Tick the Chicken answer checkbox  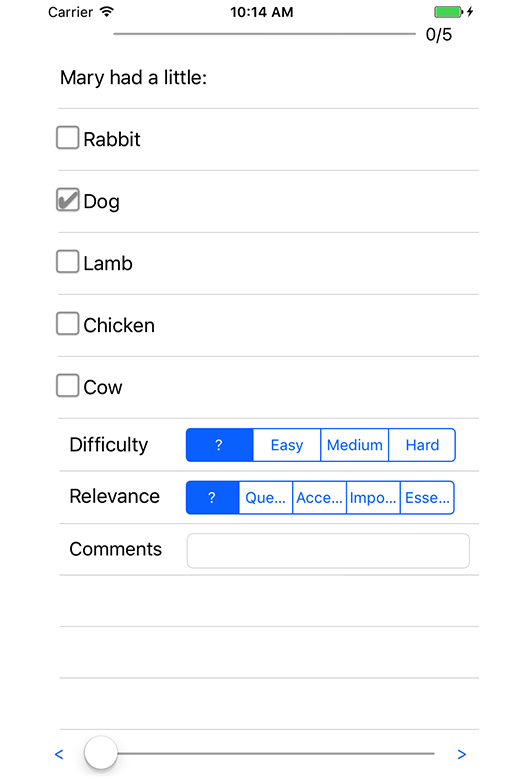67,324
